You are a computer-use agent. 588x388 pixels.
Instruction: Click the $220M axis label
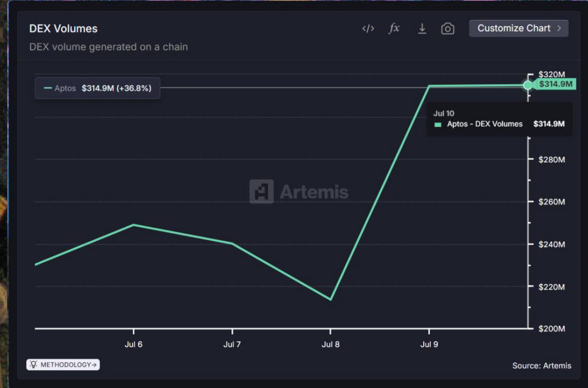[552, 287]
